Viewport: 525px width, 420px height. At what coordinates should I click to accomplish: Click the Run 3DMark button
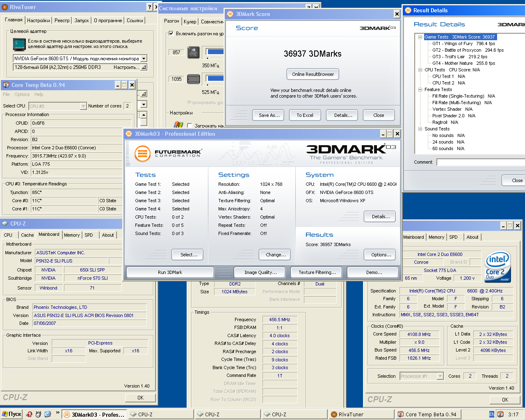pyautogui.click(x=170, y=272)
